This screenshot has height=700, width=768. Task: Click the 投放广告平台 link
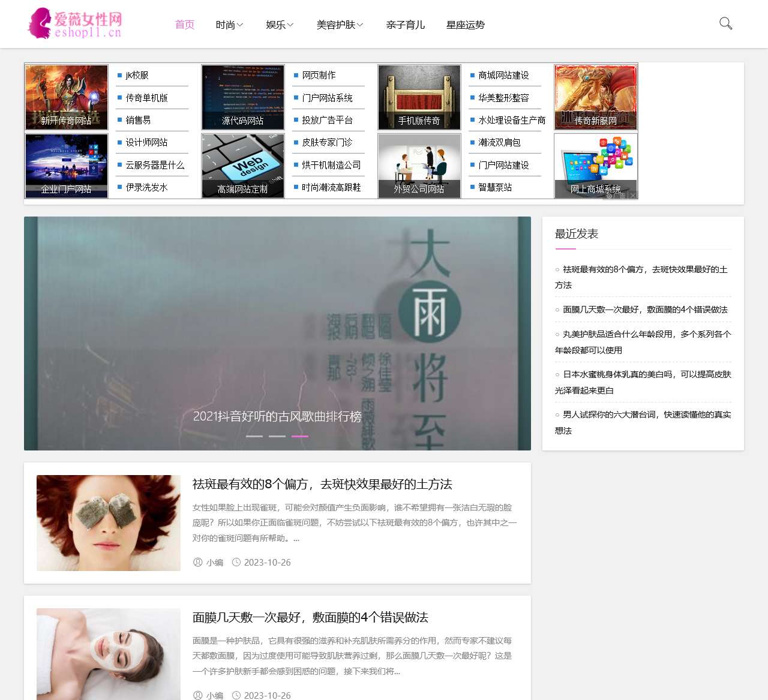[327, 120]
